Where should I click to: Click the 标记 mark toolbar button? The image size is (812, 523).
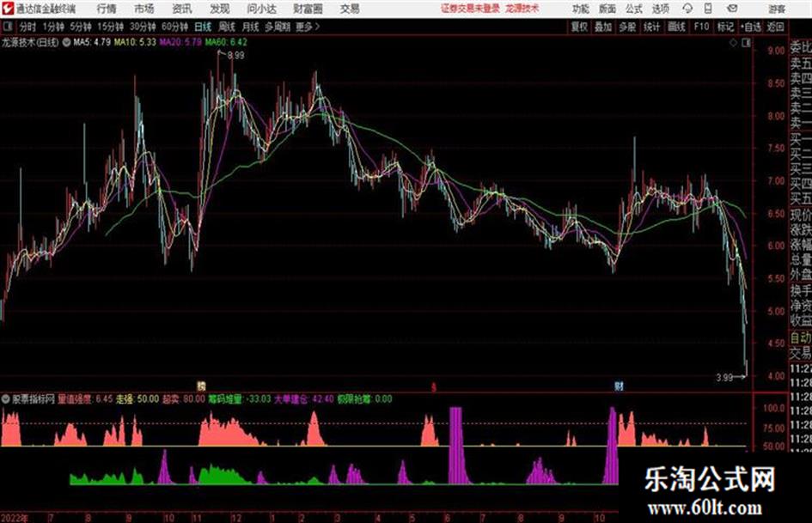click(725, 27)
